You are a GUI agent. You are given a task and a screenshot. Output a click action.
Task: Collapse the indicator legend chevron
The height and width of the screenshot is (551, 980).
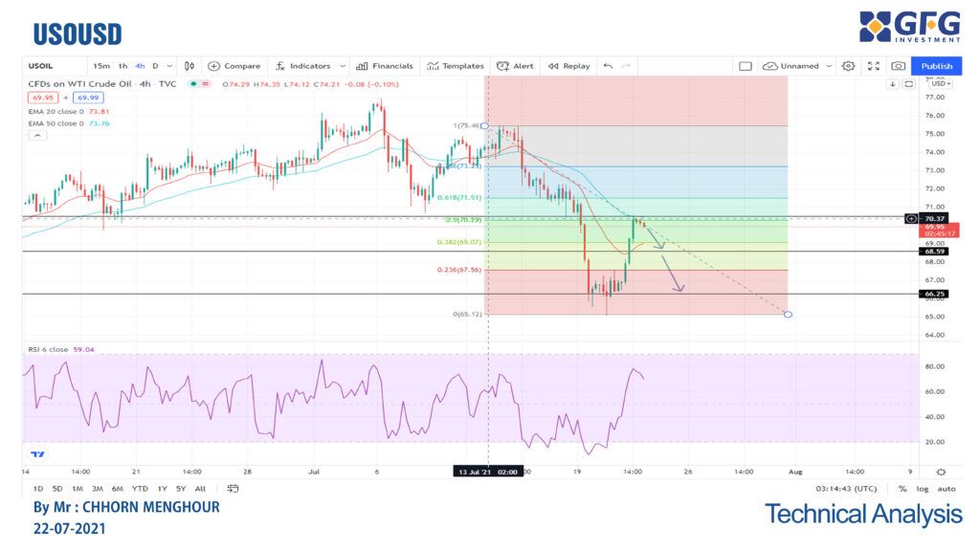(37, 136)
